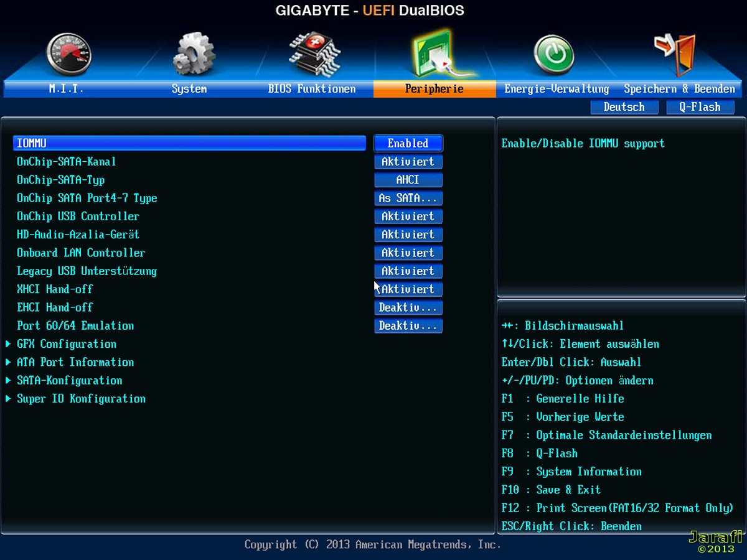Image resolution: width=747 pixels, height=560 pixels.
Task: Click the F5 Vorherige Werte hint
Action: [563, 417]
